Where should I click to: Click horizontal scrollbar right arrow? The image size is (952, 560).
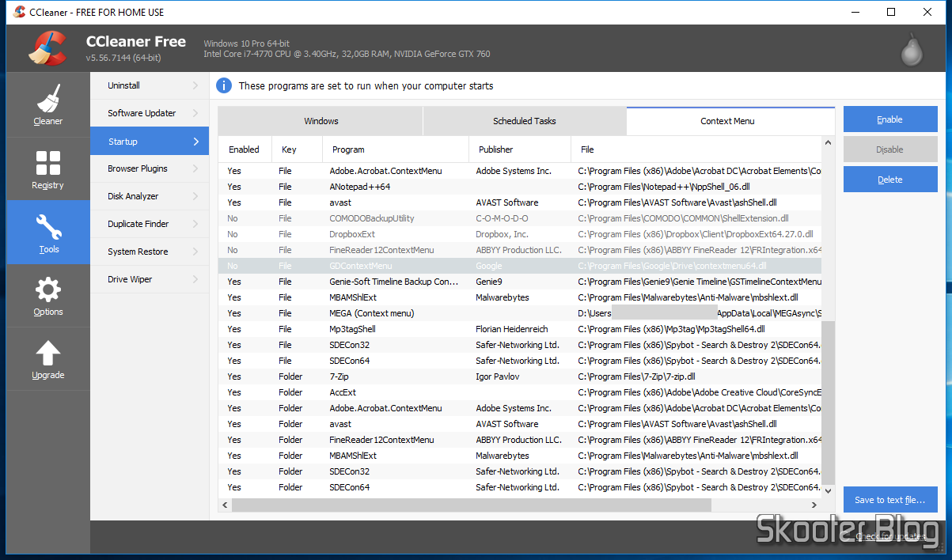(814, 505)
